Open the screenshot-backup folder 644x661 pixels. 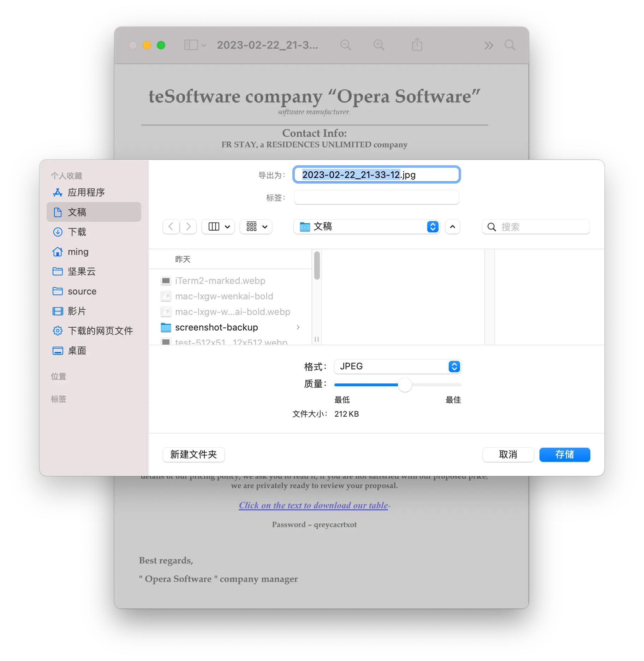(x=230, y=327)
